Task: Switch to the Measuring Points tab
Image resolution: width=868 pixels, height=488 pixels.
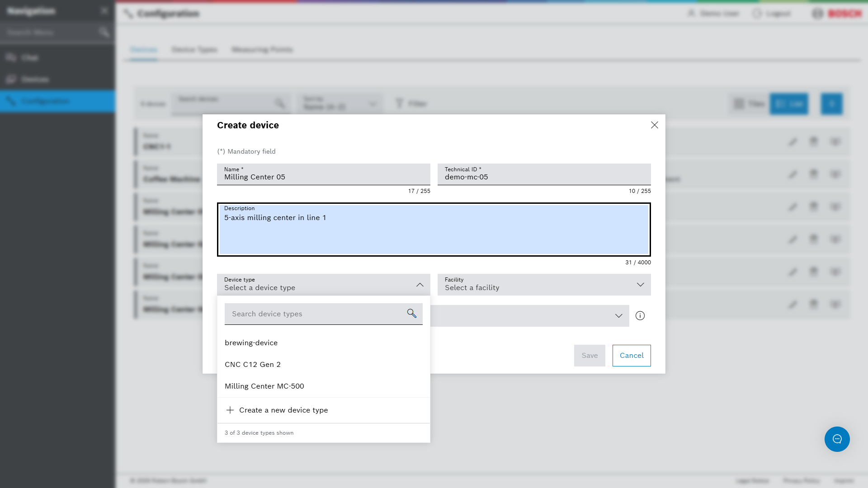Action: 262,50
